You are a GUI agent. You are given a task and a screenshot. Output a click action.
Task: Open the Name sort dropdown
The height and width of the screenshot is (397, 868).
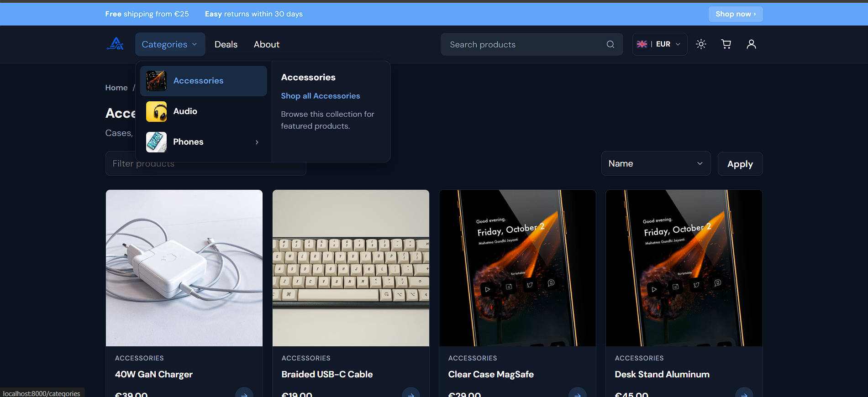(x=656, y=163)
